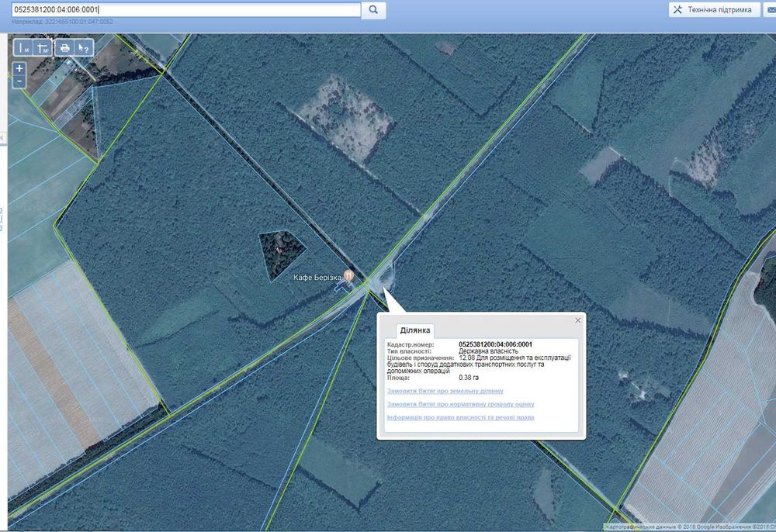Click the Тип власності label

(409, 351)
